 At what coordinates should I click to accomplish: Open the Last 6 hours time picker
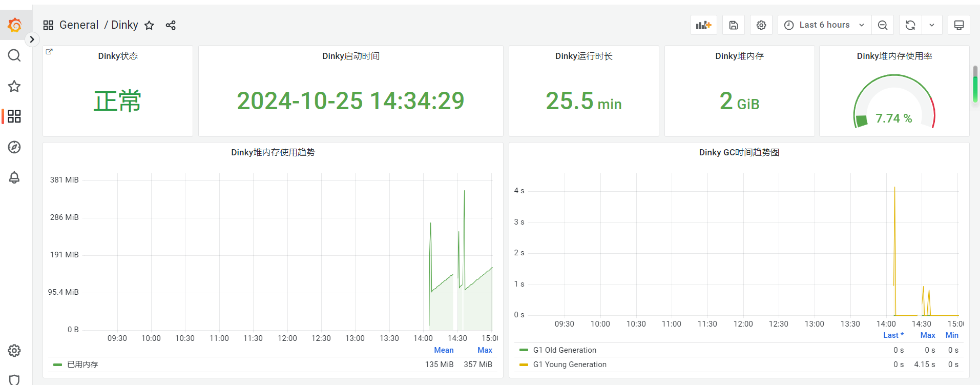[825, 25]
